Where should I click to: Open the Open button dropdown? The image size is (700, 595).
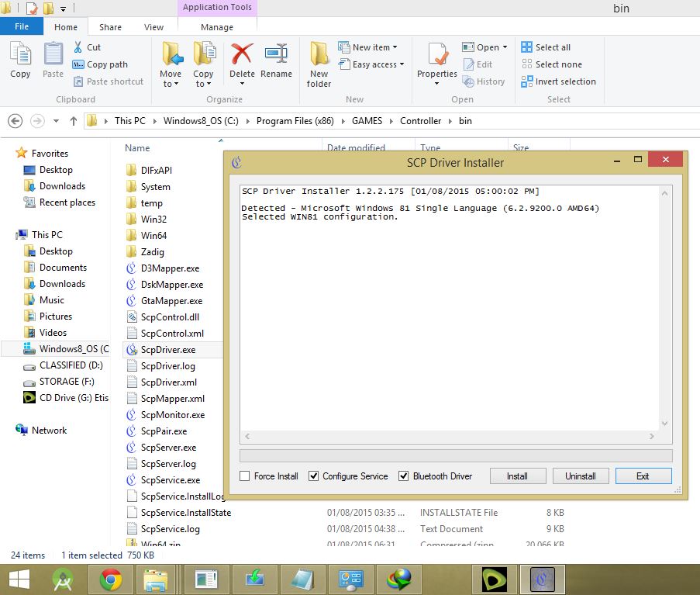[505, 47]
